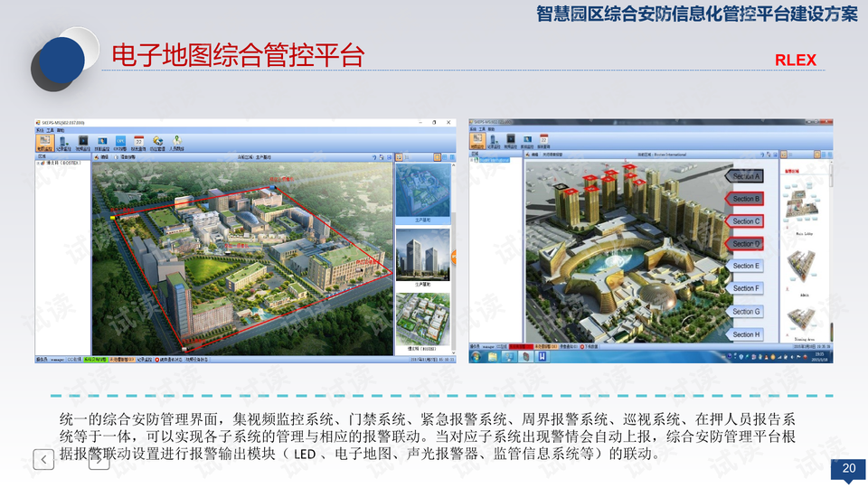Expand the tree node in left window panel
Viewport: 868px width, 488px height.
point(39,164)
